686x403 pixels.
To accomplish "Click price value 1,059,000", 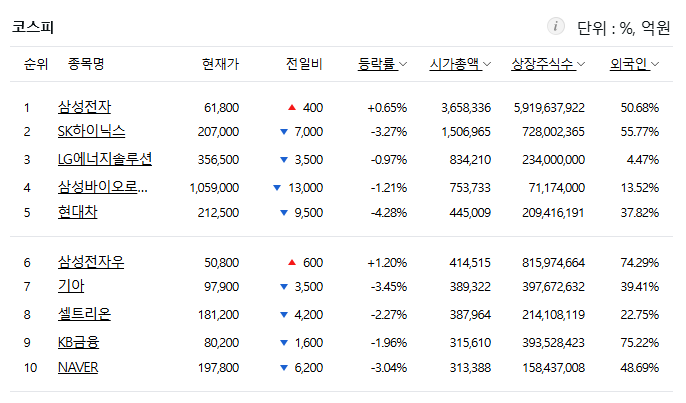I will coord(214,188).
